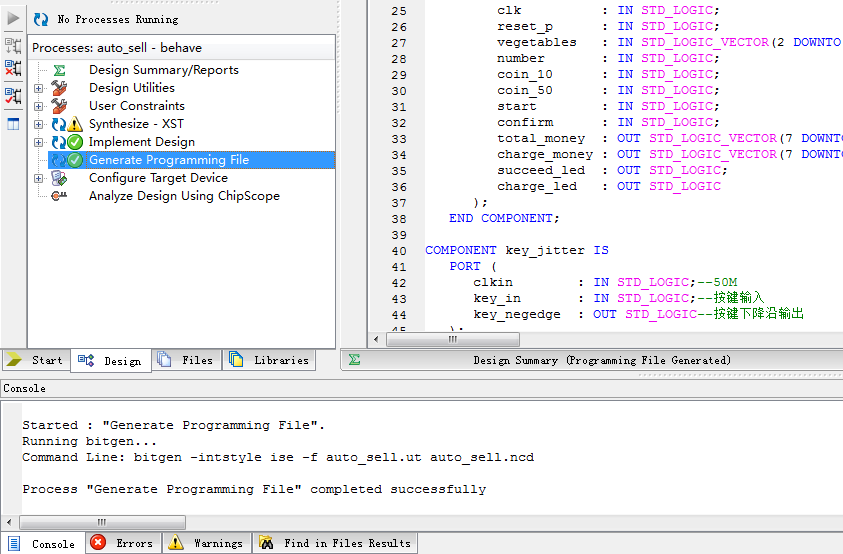Show the Errors tab in console panel
The width and height of the screenshot is (843, 554).
pyautogui.click(x=122, y=543)
